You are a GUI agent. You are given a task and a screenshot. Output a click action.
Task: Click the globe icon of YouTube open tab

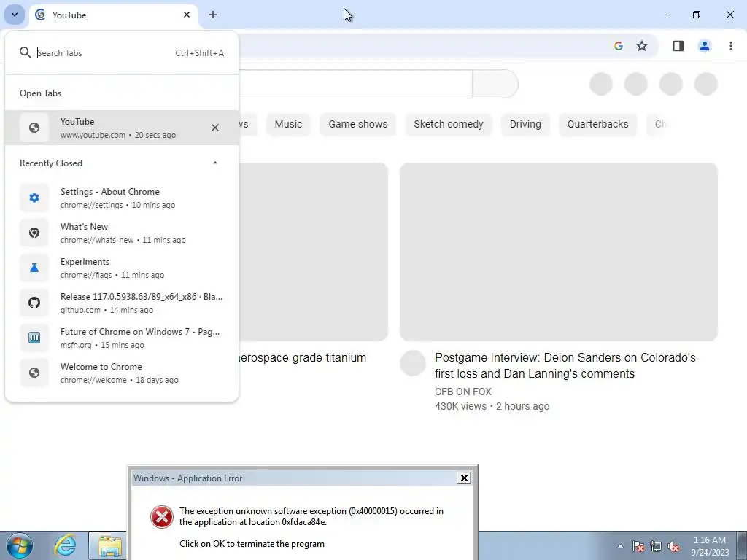(x=34, y=128)
